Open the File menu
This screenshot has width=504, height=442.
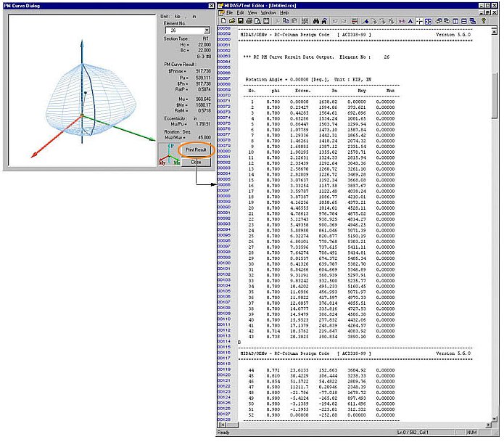229,12
